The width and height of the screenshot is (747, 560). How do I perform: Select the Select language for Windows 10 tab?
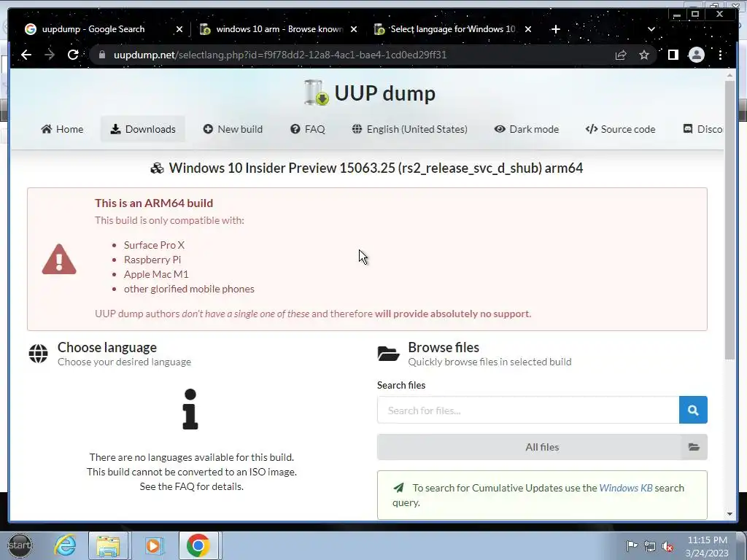point(452,29)
